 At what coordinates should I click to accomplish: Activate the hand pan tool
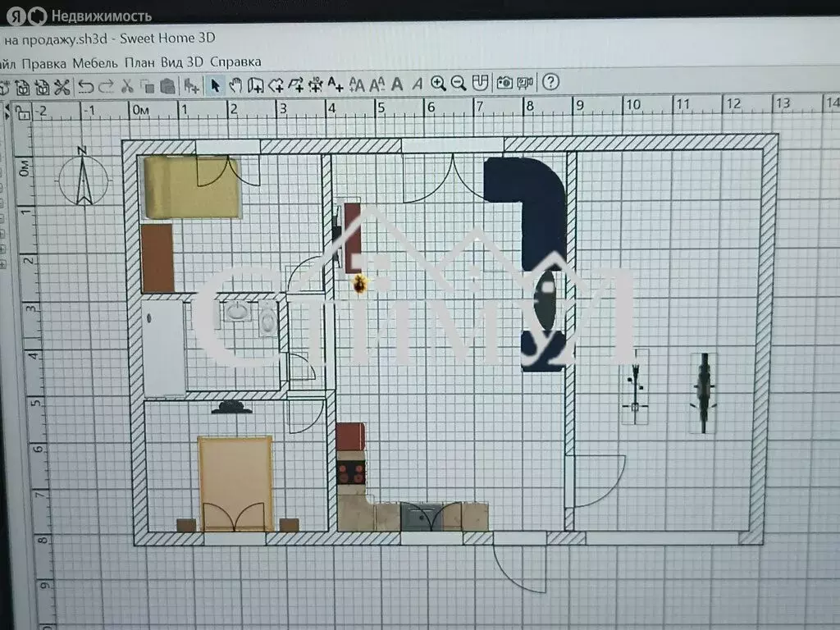[235, 84]
